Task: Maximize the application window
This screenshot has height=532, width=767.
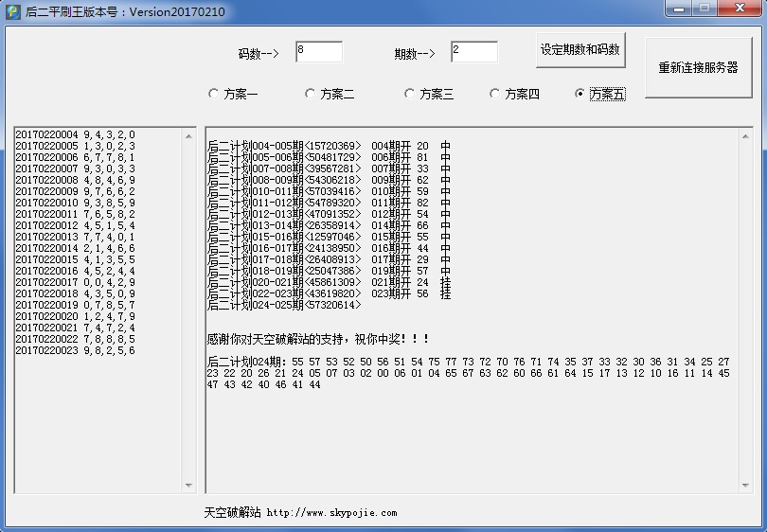Action: (704, 9)
